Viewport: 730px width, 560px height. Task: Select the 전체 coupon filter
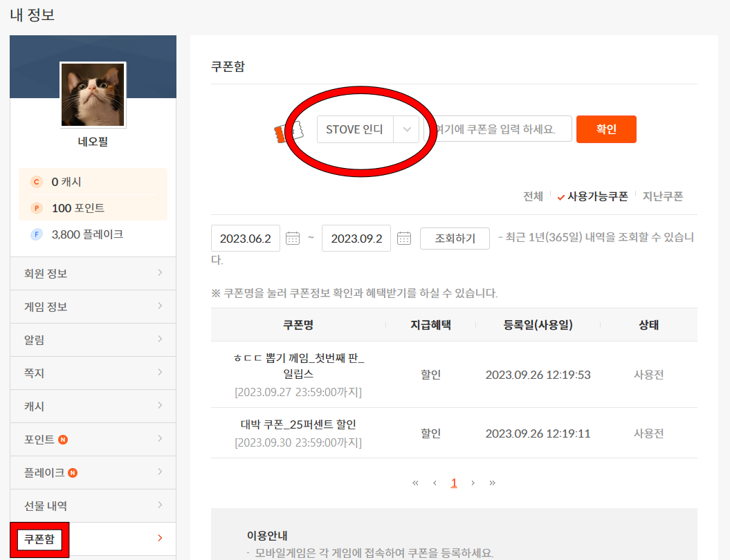(533, 196)
